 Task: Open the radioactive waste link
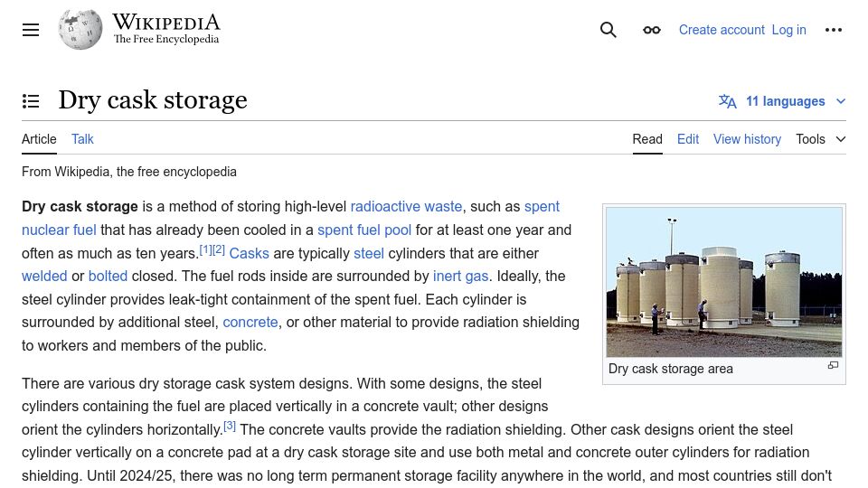coord(406,206)
